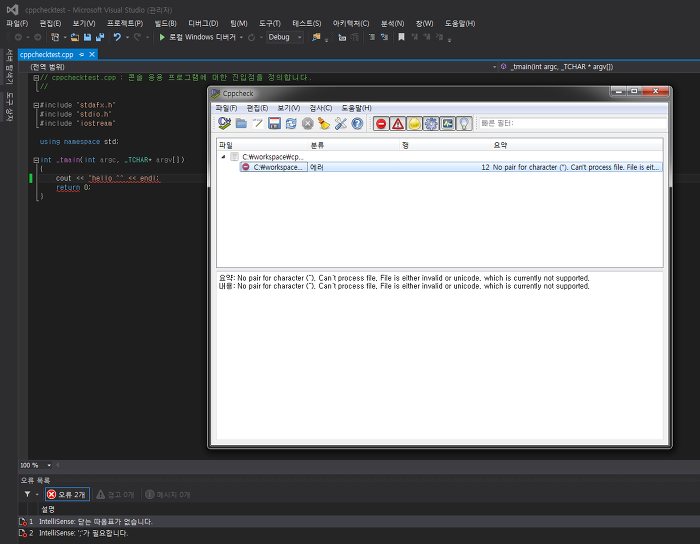Screen dimensions: 700x544
Task: Open the Debug configuration dropdown
Action: pos(285,37)
